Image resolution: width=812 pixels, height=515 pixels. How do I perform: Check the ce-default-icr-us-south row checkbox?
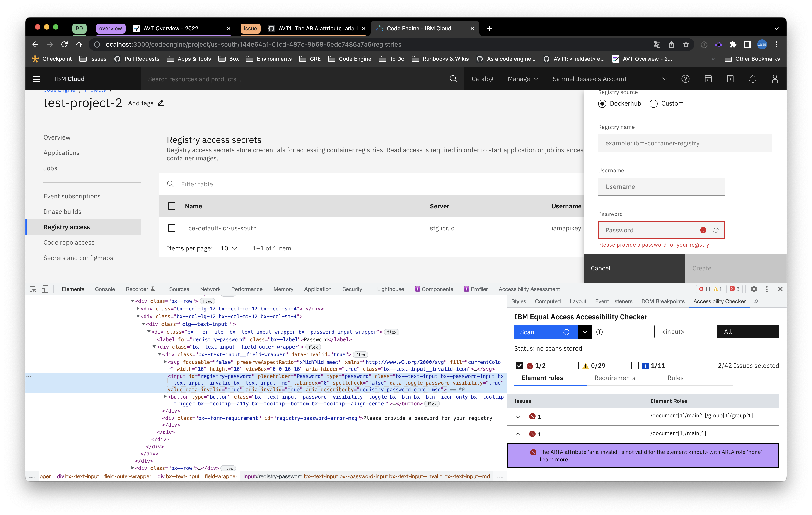pyautogui.click(x=172, y=228)
